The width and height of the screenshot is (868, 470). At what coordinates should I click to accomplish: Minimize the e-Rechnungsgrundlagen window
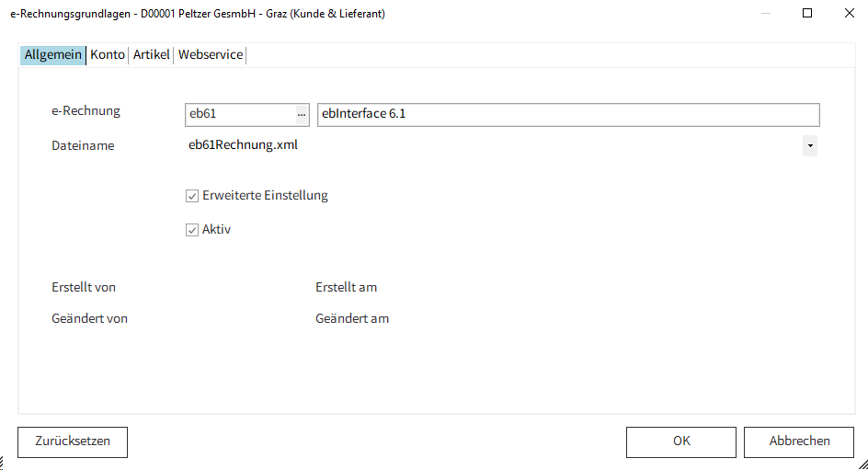765,14
